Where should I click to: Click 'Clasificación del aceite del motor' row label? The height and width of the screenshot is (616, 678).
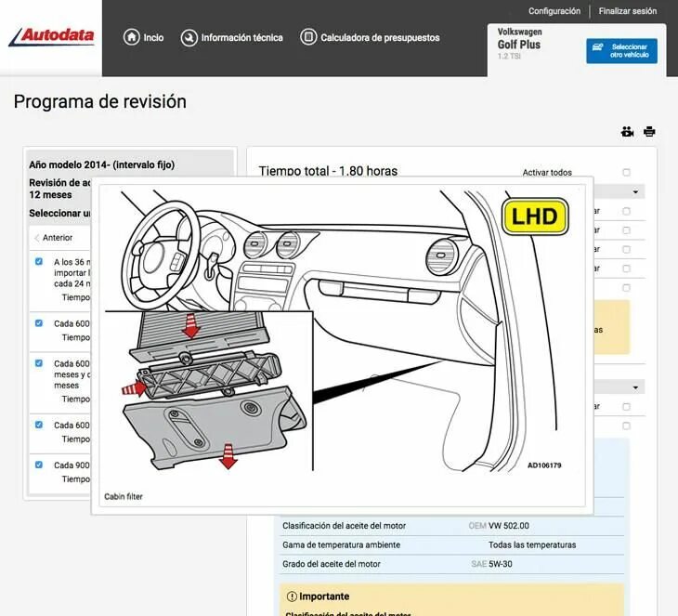point(345,526)
